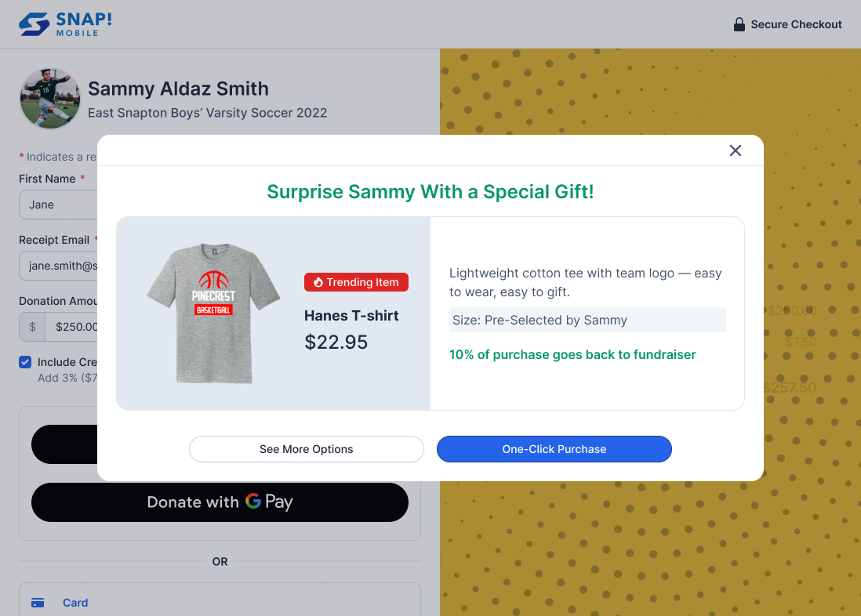861x616 pixels.
Task: Donate with Google Pay button
Action: coord(220,502)
